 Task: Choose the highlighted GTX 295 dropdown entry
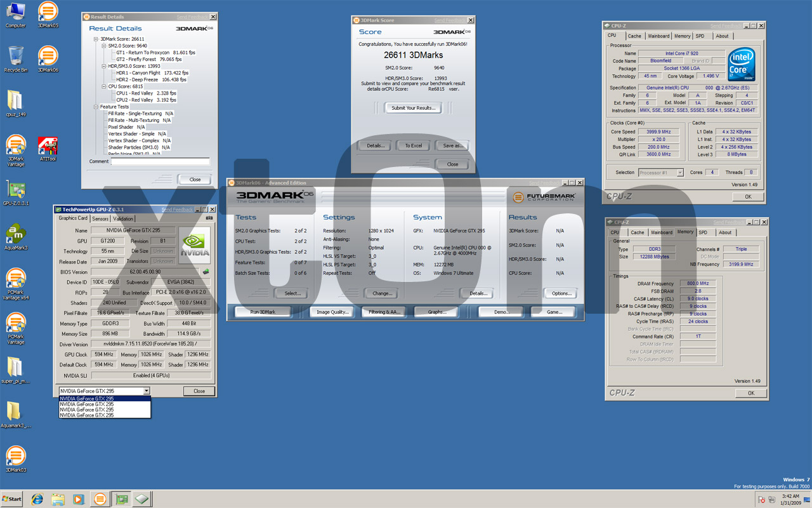point(105,399)
